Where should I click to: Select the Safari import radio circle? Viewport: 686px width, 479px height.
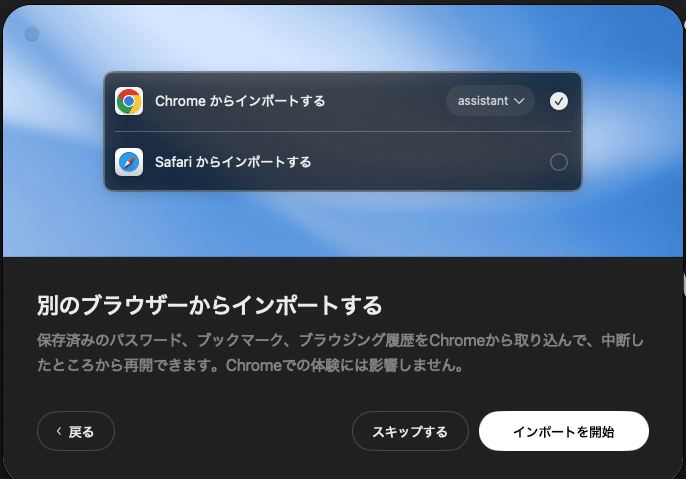(x=559, y=162)
